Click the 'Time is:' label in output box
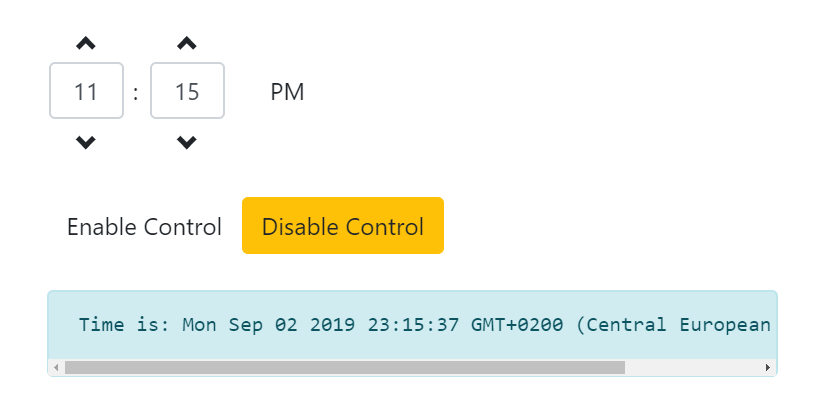Image resolution: width=839 pixels, height=411 pixels. click(x=124, y=325)
